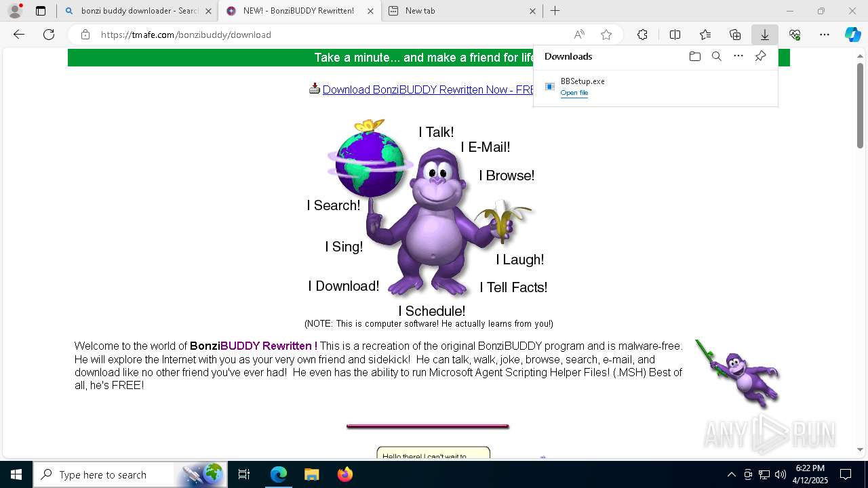The width and height of the screenshot is (868, 488).
Task: Show hidden system tray icons
Action: point(731,474)
